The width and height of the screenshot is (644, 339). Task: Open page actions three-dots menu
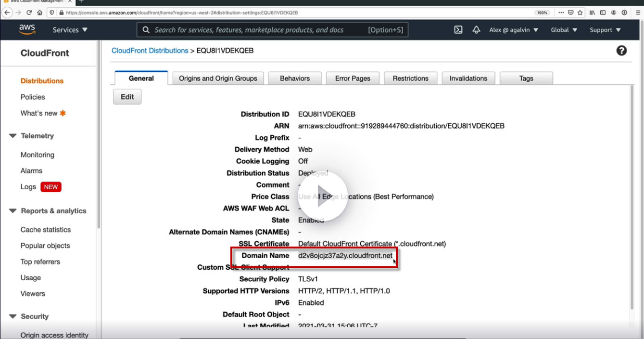click(x=561, y=13)
